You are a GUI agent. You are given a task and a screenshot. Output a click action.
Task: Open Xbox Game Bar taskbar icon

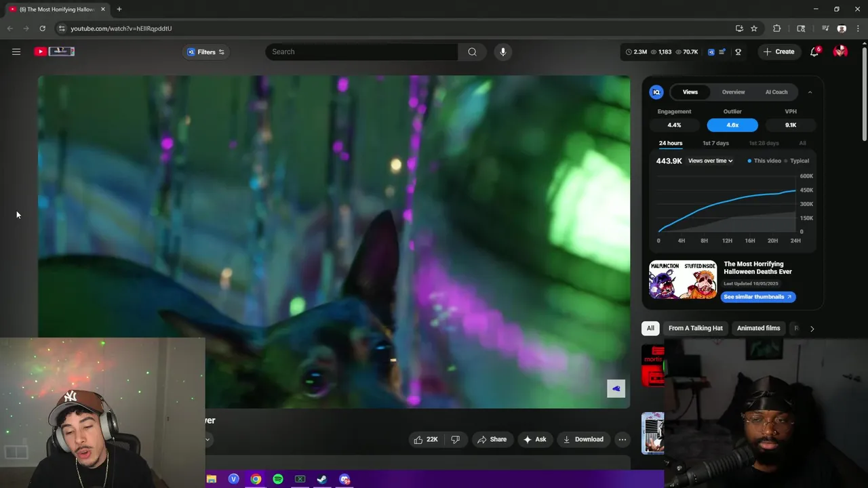click(300, 479)
